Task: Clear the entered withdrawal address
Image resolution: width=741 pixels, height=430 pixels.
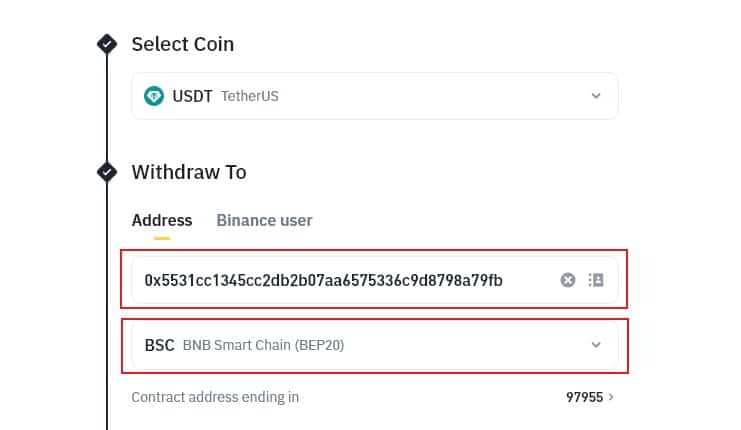Action: click(568, 280)
